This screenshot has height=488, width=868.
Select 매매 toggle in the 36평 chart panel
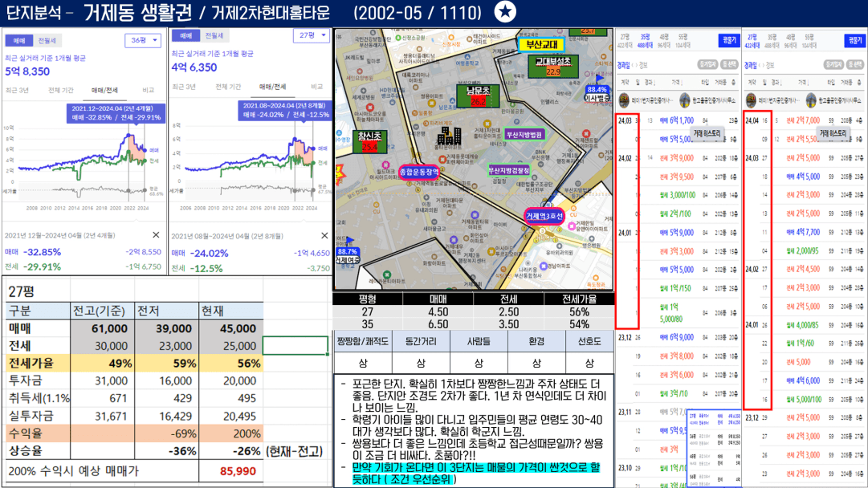(19, 41)
